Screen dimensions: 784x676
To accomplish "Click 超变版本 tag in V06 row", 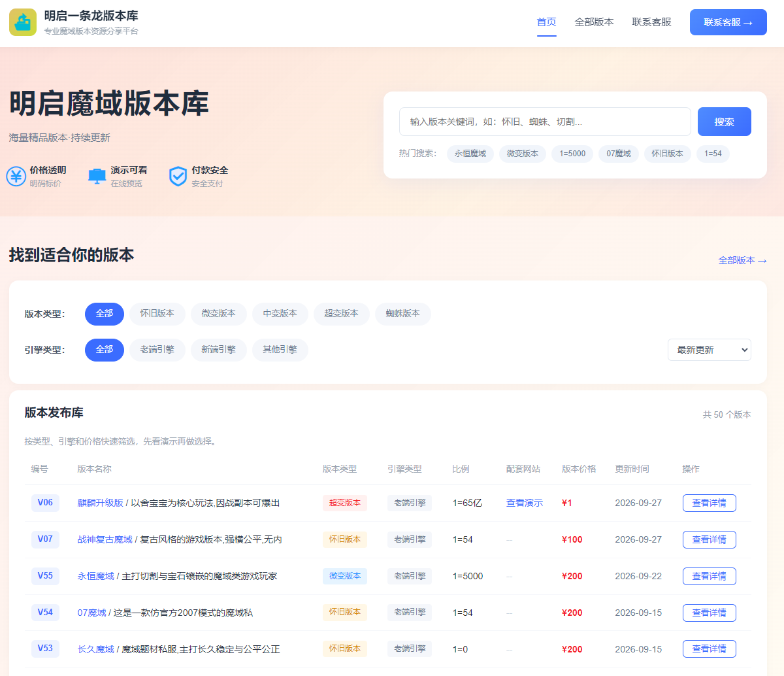I will click(x=345, y=503).
